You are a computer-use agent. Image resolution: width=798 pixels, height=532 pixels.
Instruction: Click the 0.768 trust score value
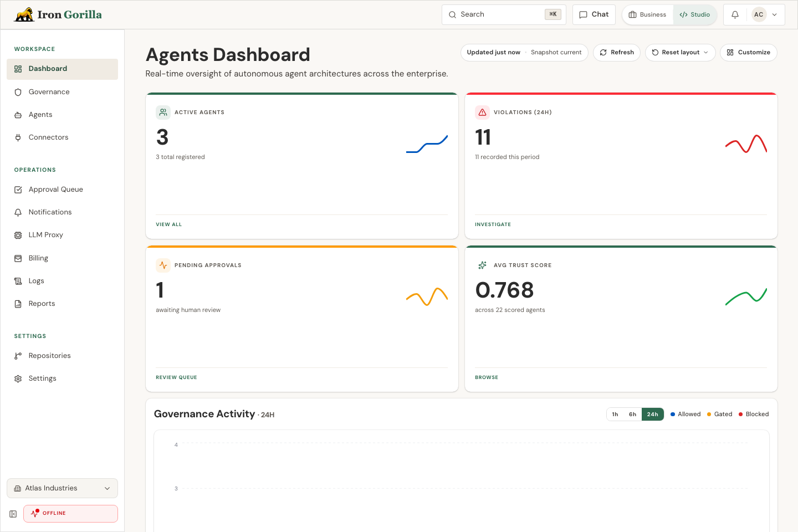(504, 290)
